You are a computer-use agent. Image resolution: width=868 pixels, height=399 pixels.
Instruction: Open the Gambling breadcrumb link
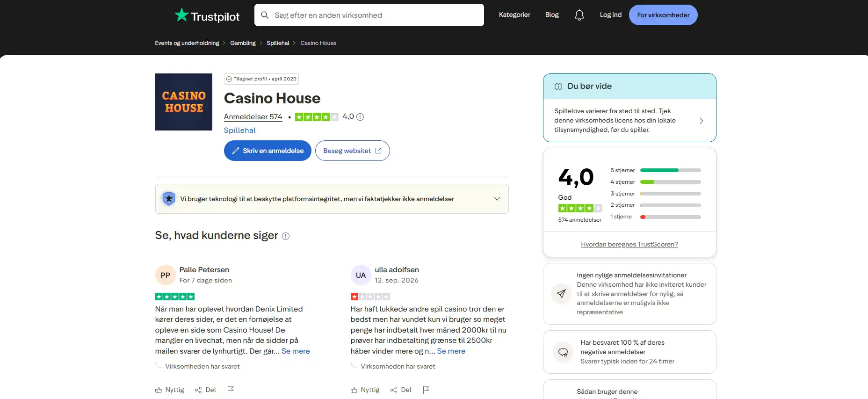243,43
